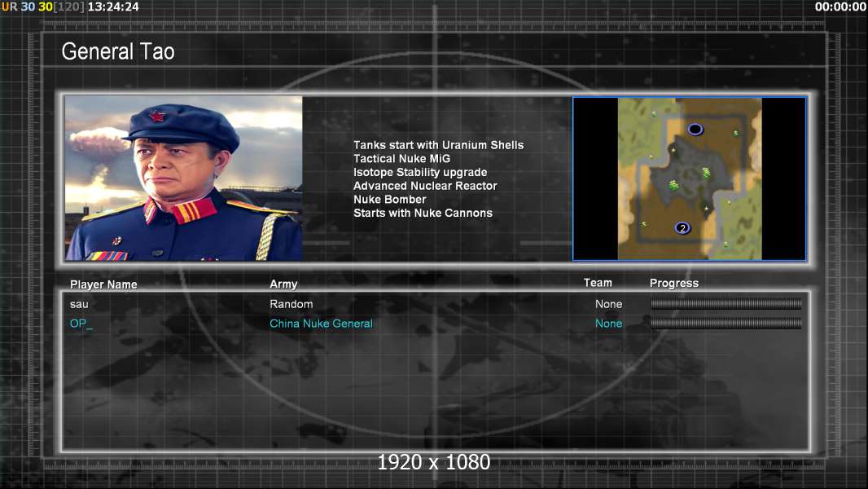Click the General Tao title
The image size is (868, 489).
coord(118,51)
